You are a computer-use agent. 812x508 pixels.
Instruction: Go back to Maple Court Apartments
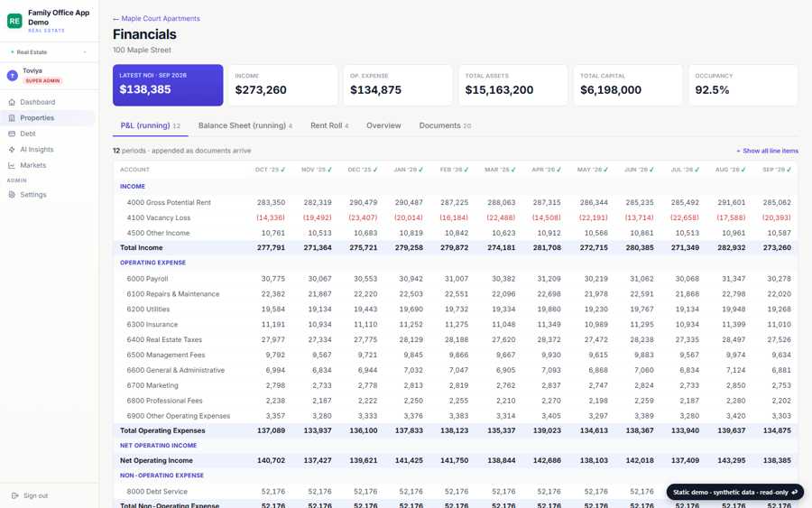point(156,19)
